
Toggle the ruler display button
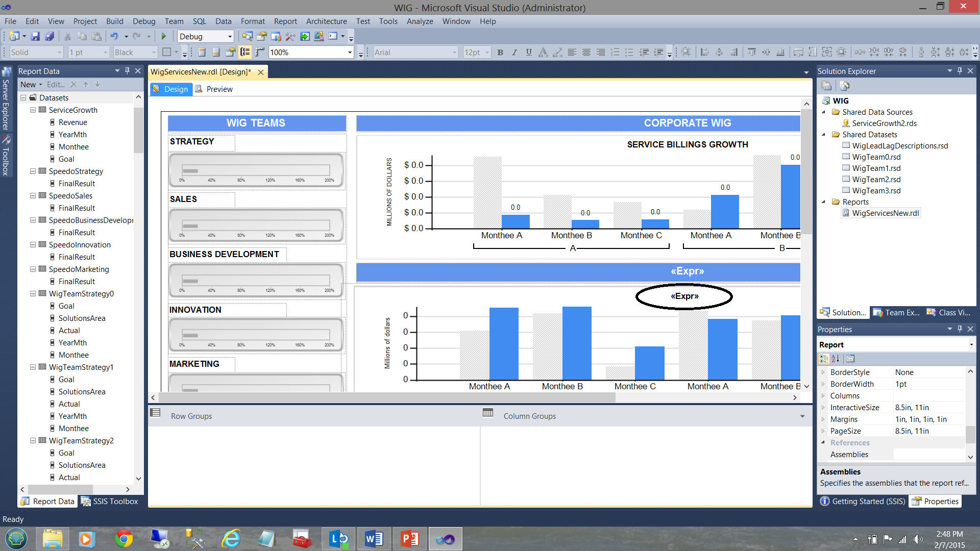coord(260,52)
